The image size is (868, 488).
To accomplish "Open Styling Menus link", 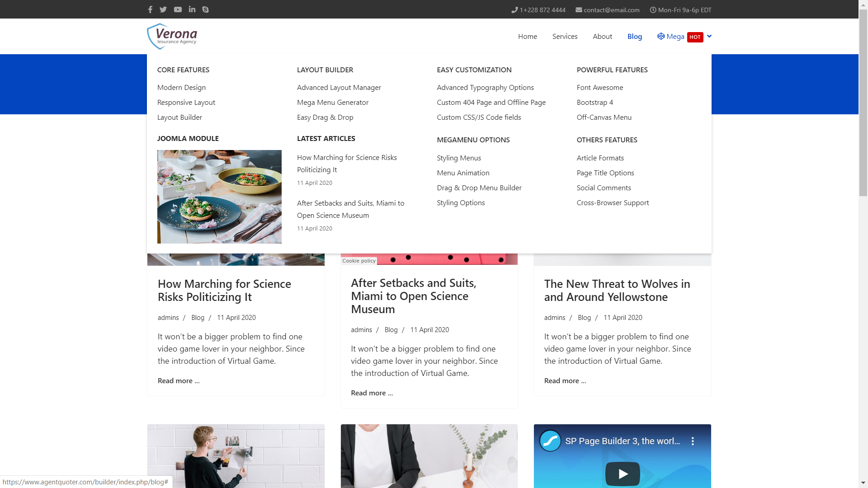I will (x=459, y=158).
